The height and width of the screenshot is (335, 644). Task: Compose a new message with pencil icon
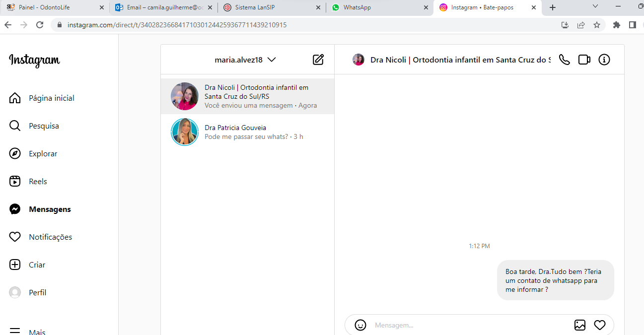(x=318, y=60)
